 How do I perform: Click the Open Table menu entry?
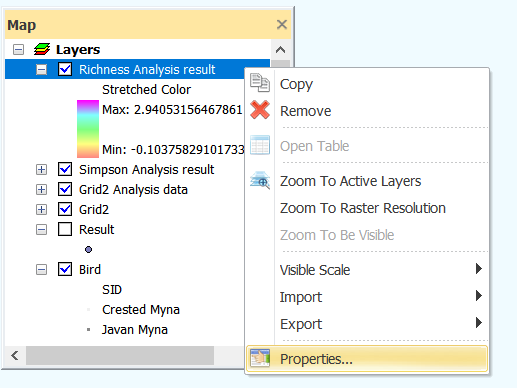(367, 146)
